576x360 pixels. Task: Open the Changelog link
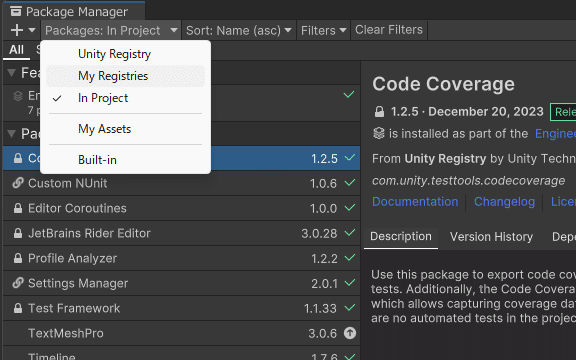[504, 202]
